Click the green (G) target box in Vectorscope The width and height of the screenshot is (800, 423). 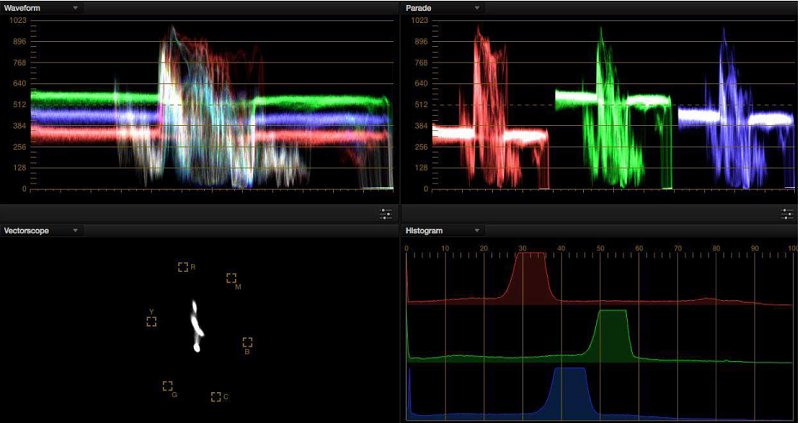[167, 386]
